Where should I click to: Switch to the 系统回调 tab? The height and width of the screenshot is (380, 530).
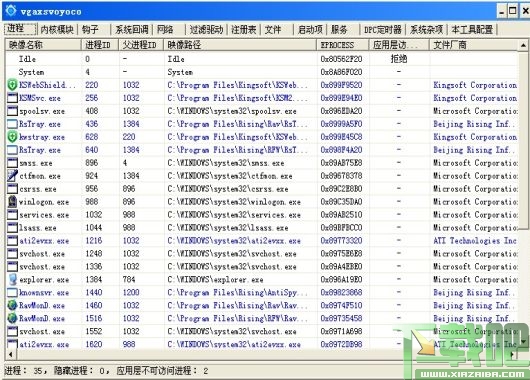point(131,30)
